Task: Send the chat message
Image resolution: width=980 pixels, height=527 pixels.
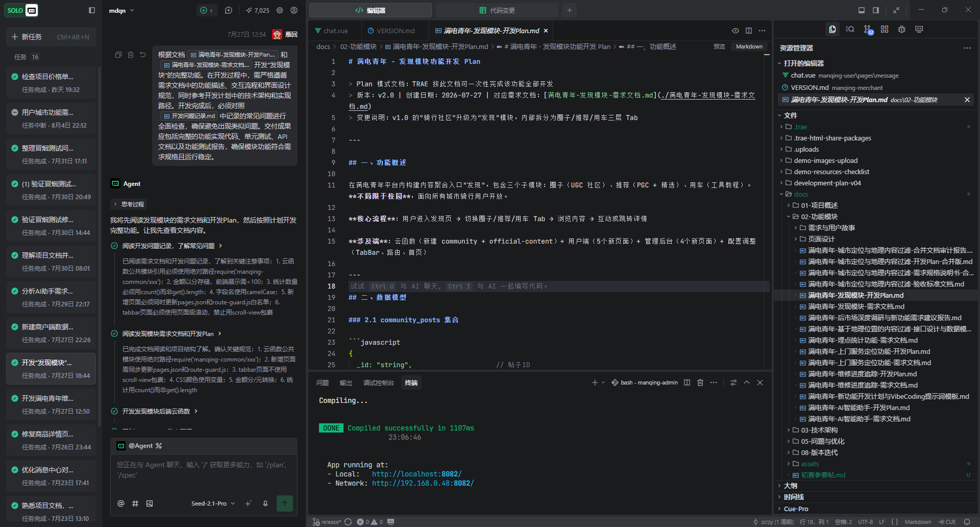Action: pyautogui.click(x=285, y=504)
